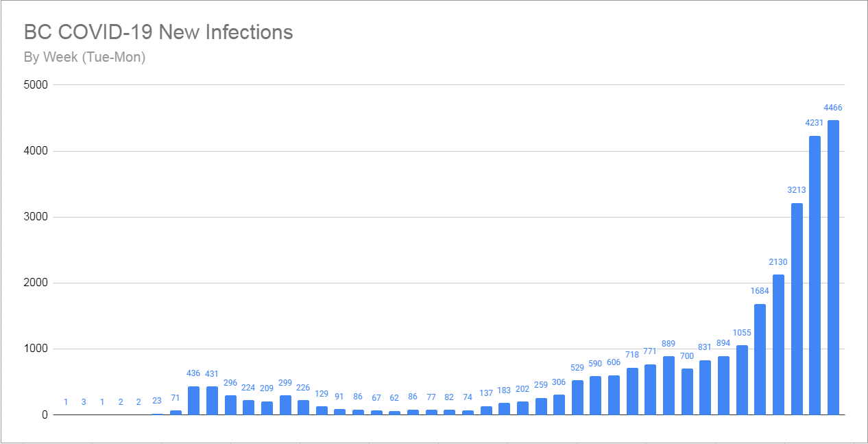Image resolution: width=868 pixels, height=444 pixels.
Task: Click the data label 299
Action: 285,383
